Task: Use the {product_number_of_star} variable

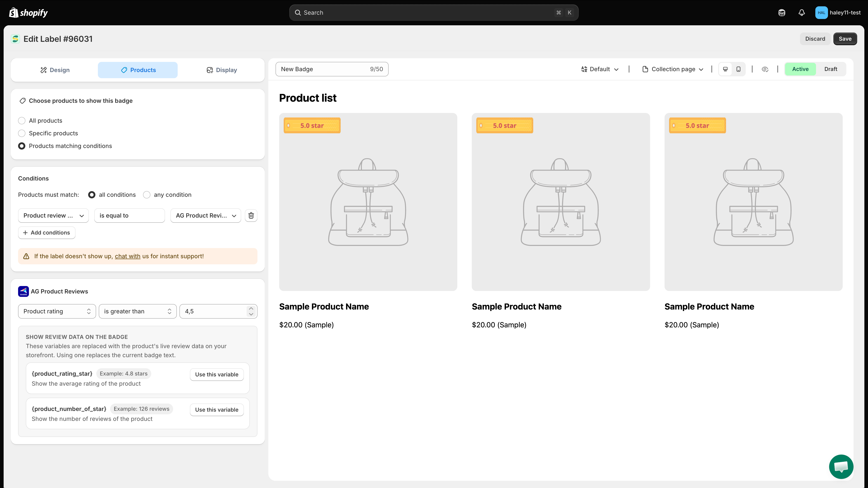Action: (217, 410)
